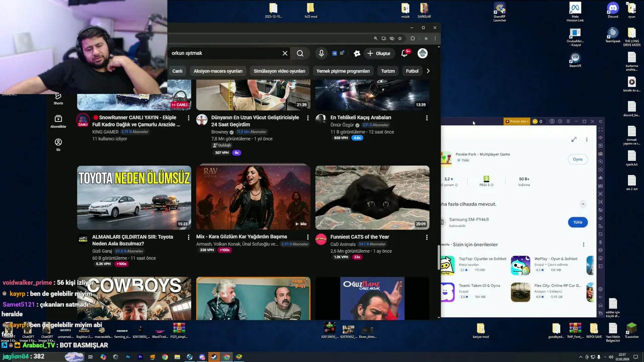Toggle BlueStacks fullscreen in side toolbar

point(600,130)
